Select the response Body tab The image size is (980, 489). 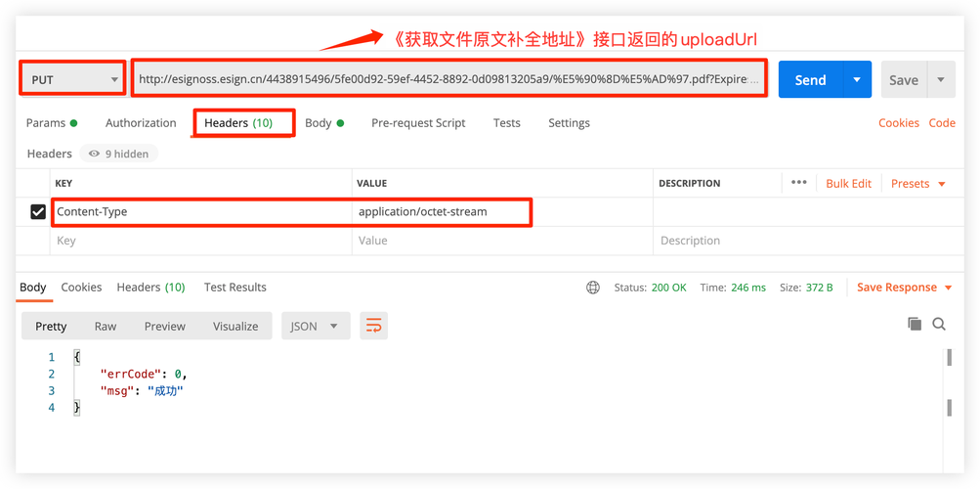coord(32,287)
